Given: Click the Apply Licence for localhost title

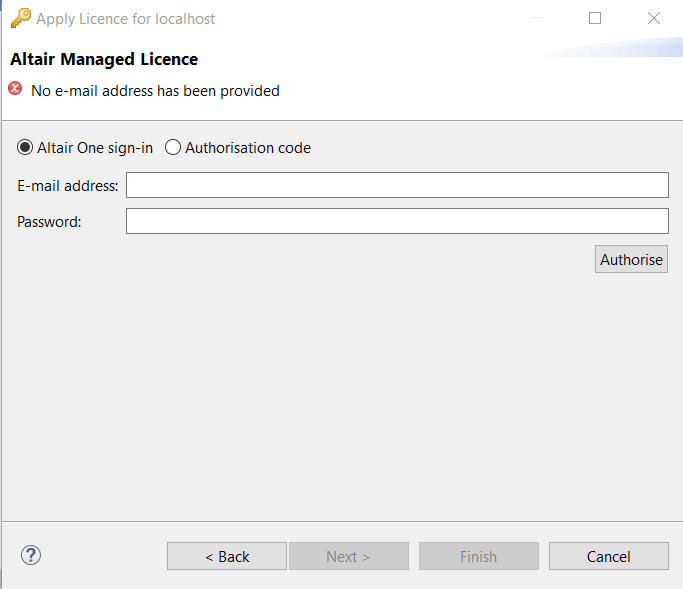Looking at the screenshot, I should coord(125,19).
